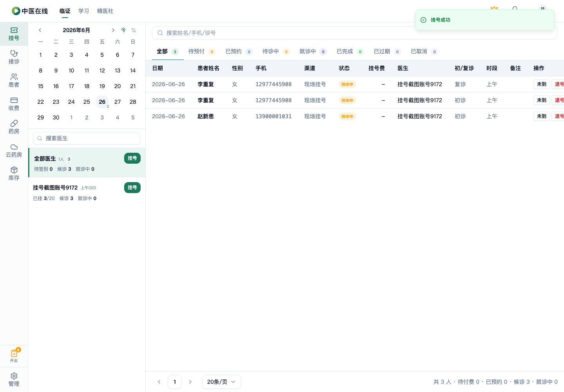564x392 pixels.
Task: Click the search icon in doctor search
Action: [40, 138]
